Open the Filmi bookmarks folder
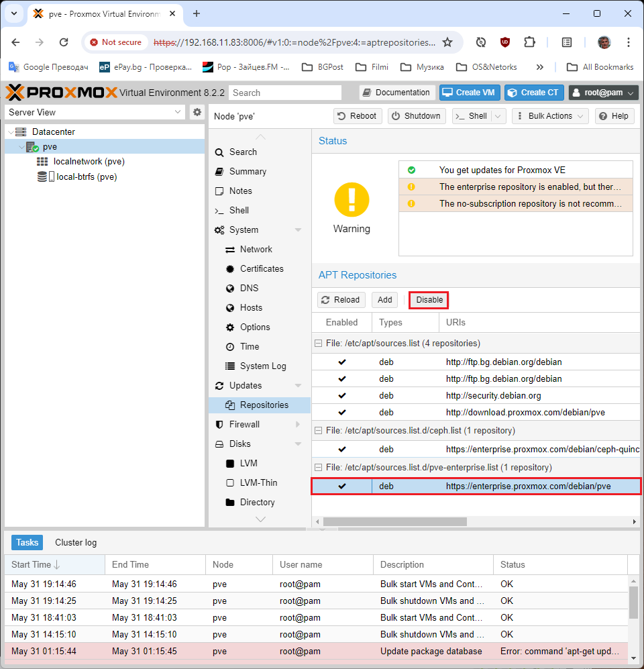Screen dimensions: 644x669 [x=372, y=67]
